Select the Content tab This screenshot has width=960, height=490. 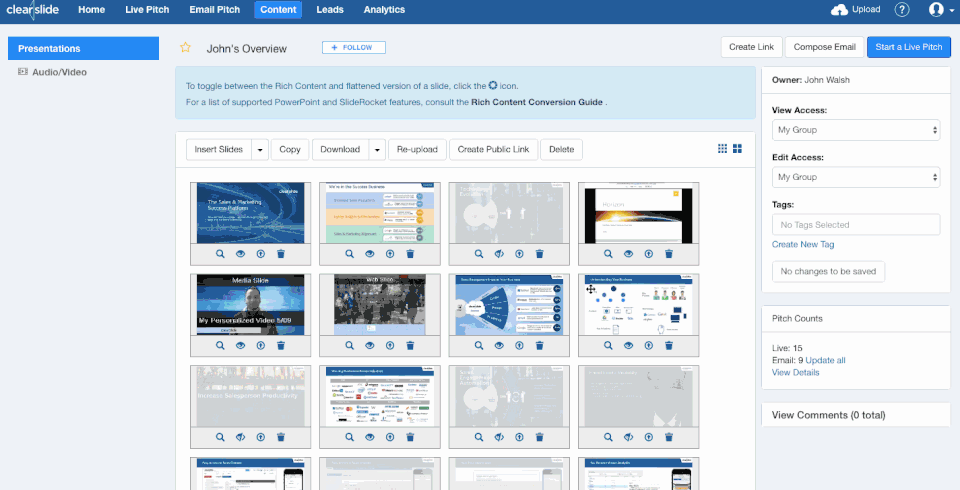point(278,10)
